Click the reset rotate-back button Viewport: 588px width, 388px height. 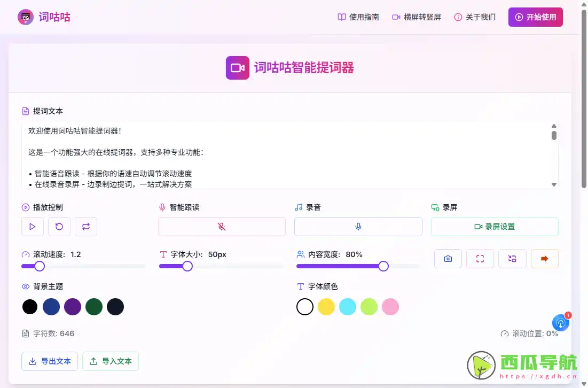(59, 227)
